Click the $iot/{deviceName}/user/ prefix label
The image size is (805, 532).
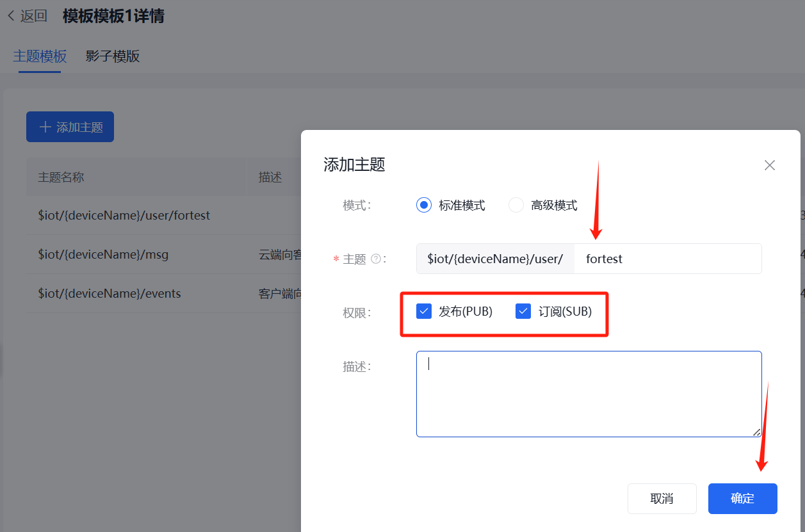tap(496, 259)
